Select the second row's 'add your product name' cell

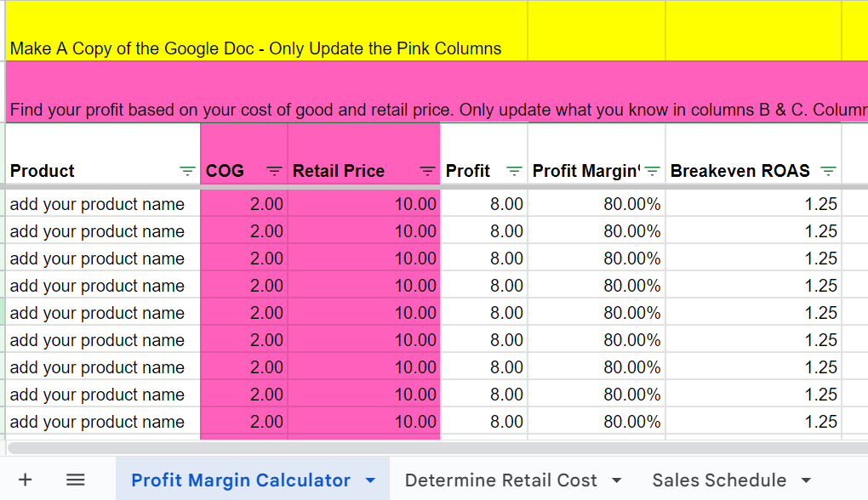(x=102, y=230)
